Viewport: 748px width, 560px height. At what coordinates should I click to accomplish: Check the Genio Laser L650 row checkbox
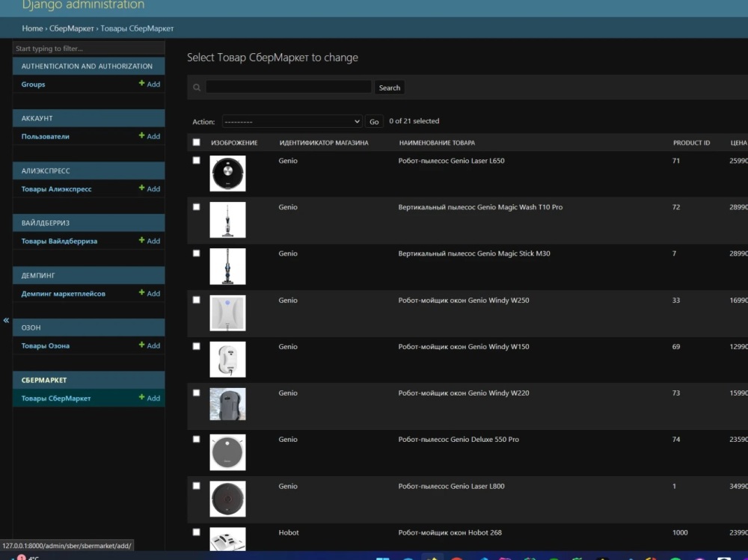[197, 160]
